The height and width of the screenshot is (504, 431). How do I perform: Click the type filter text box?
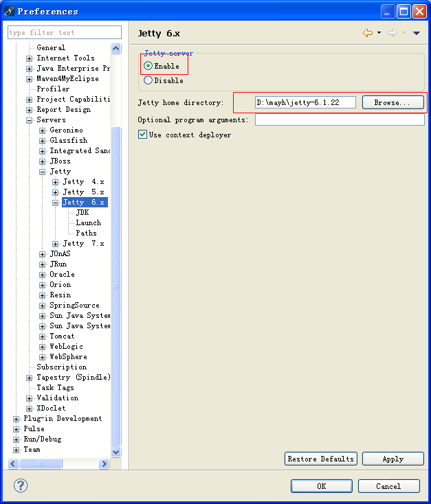pyautogui.click(x=65, y=32)
